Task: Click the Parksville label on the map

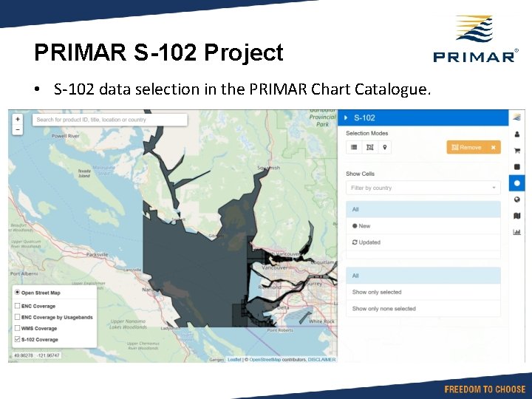Action: [x=97, y=254]
